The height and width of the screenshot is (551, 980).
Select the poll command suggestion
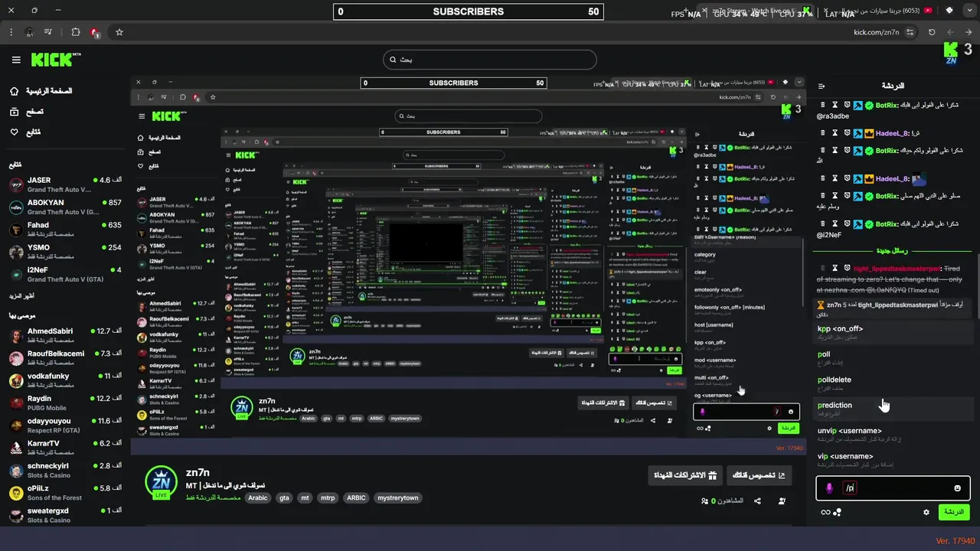(894, 357)
